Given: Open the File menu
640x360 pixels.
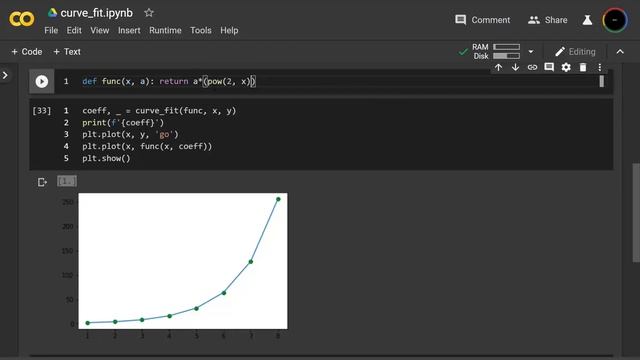Looking at the screenshot, I should pyautogui.click(x=51, y=30).
